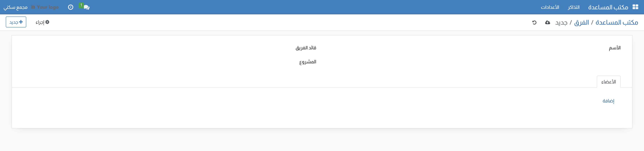Screen dimensions: 644x151
Task: Click the المشروع field label
Action: 308,62
